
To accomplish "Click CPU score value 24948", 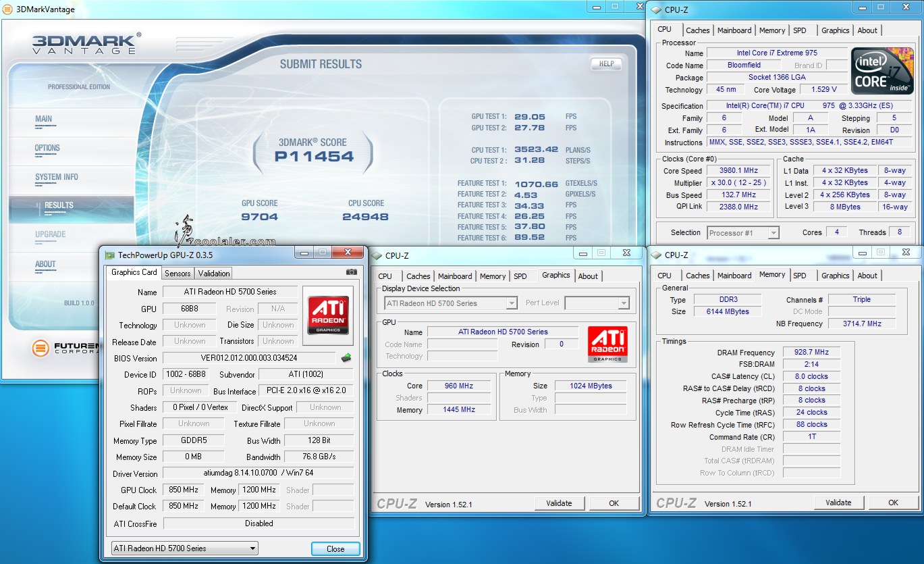I will [365, 217].
